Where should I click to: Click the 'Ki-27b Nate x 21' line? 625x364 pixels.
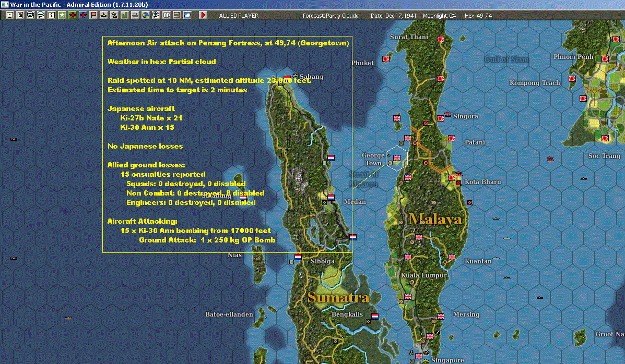(x=151, y=118)
